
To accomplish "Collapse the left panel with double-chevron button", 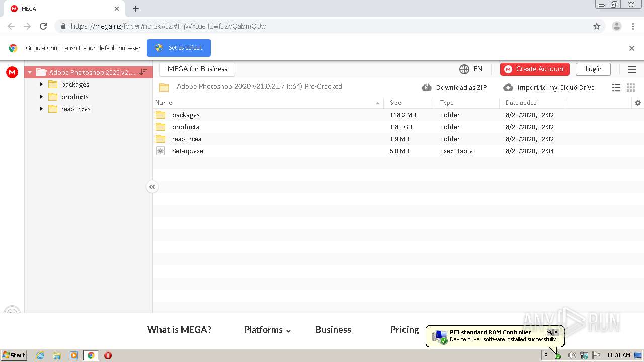I will point(152,187).
